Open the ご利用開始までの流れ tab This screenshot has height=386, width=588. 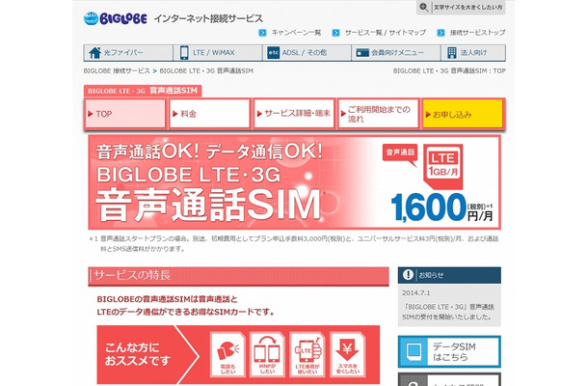379,114
